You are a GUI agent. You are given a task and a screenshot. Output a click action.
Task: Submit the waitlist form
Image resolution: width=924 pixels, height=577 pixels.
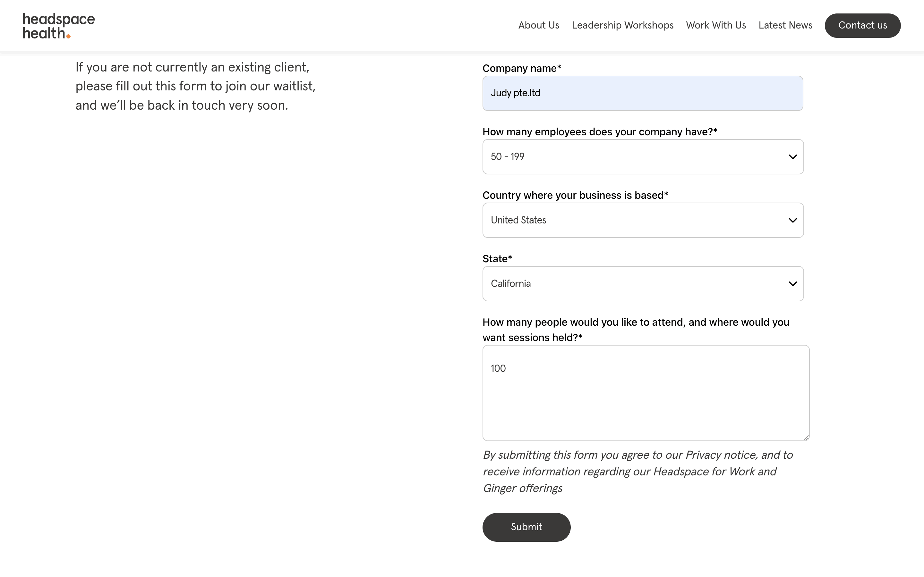click(x=526, y=527)
